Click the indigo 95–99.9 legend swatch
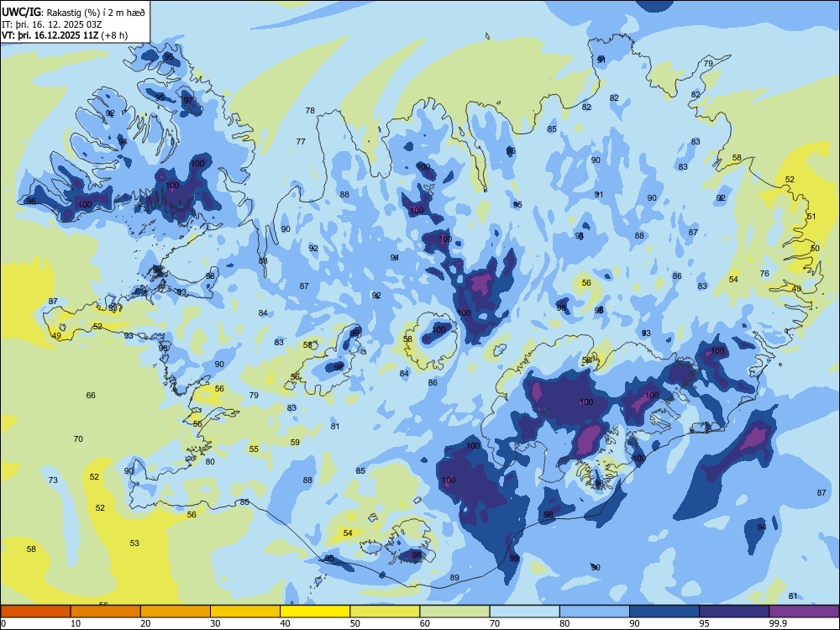Viewport: 840px width, 630px height. tap(734, 612)
